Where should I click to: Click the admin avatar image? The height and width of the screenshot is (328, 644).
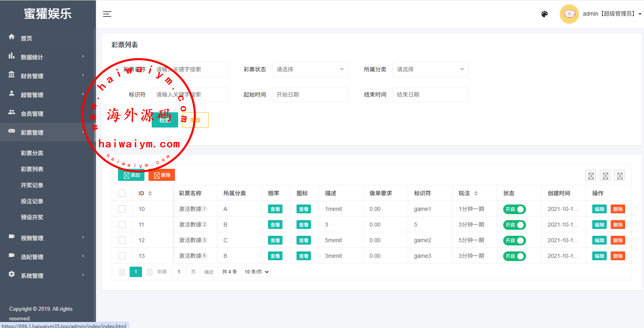point(569,14)
